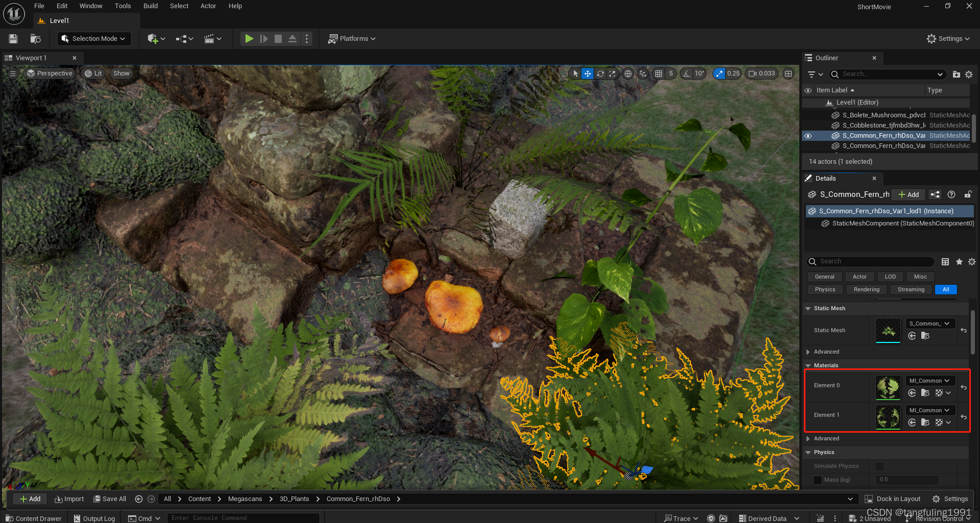Screen dimensions: 980x523
Task: Activate the Translate move tool
Action: tap(587, 73)
